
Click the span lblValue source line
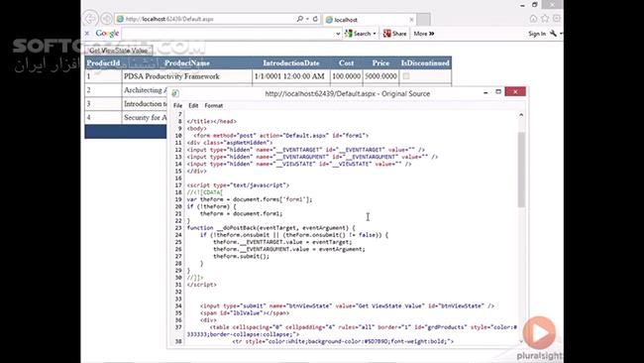point(245,312)
